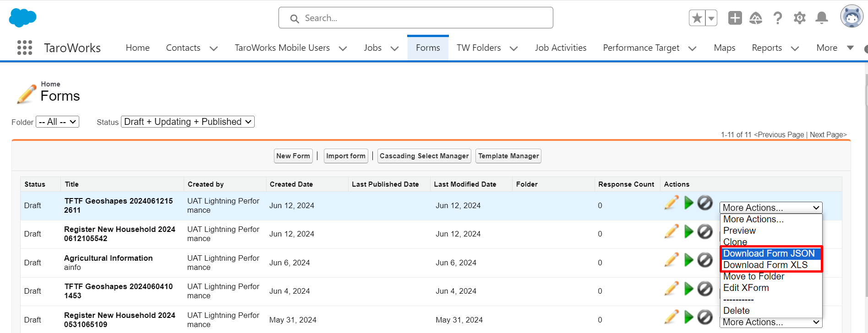Screen dimensions: 868x333
Task: Go to Next Page link
Action: (828, 134)
